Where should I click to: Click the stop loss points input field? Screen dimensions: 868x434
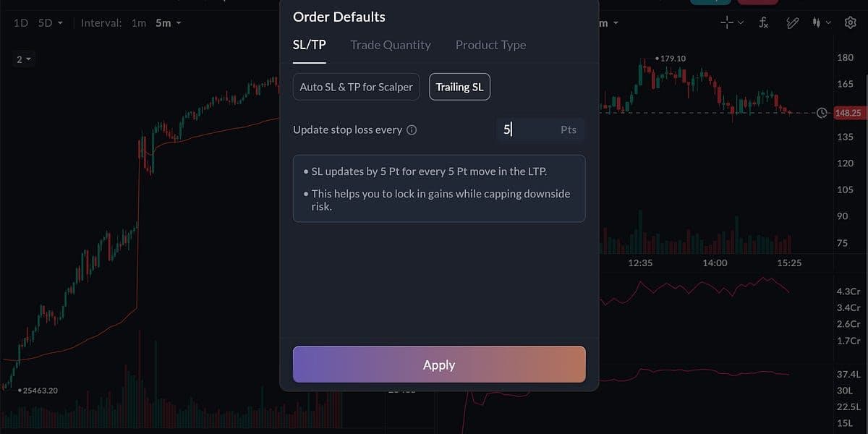(528, 130)
